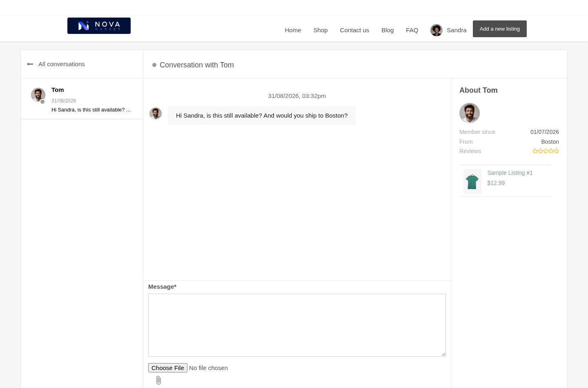Click Tom's avatar beside the chat message
Screen dimensions: 588x388
[156, 114]
